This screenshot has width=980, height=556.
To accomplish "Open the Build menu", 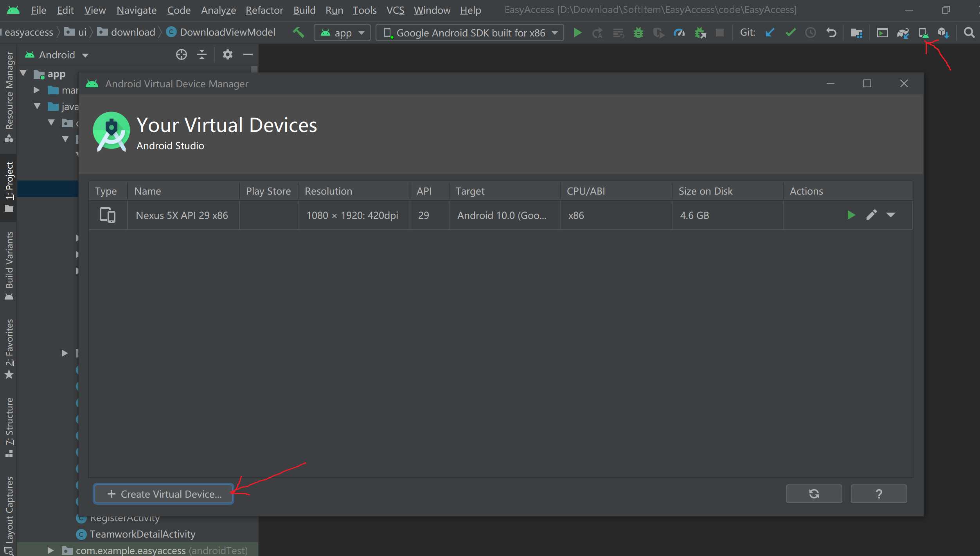I will point(305,9).
